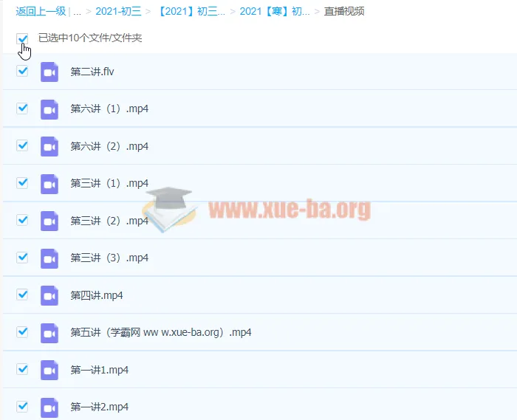Click the video icon for 第四讲.mp4
The width and height of the screenshot is (517, 420).
(x=49, y=295)
